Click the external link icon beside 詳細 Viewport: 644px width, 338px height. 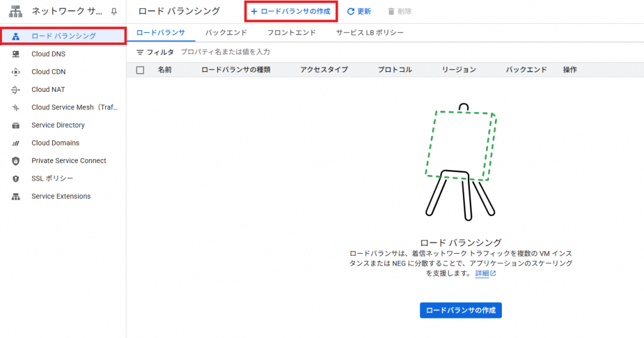493,273
